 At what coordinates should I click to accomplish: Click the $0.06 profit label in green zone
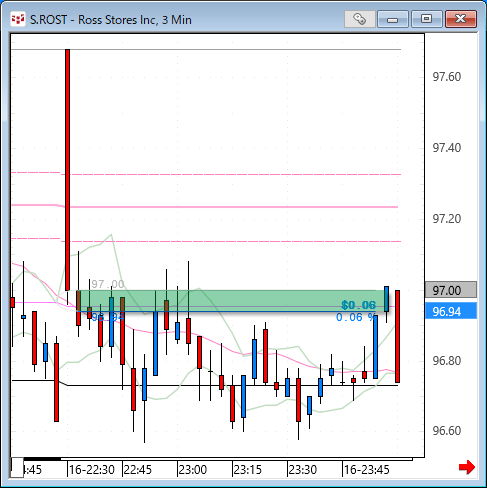tap(359, 305)
